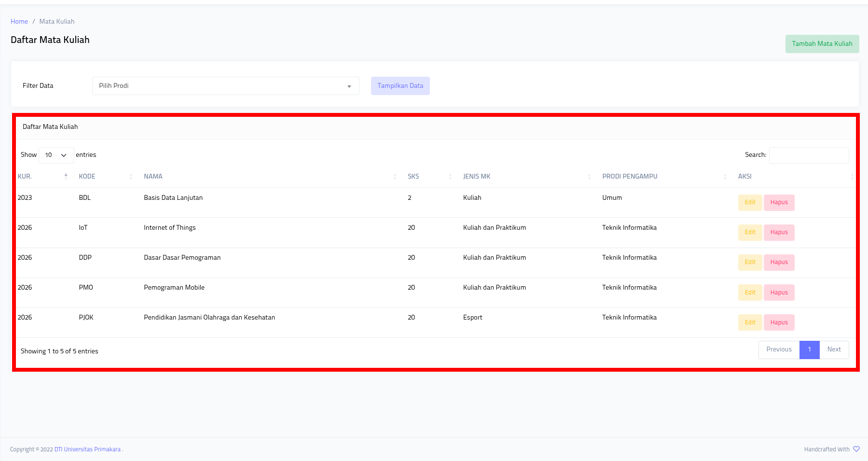Change the show entries count dropdown

point(56,155)
